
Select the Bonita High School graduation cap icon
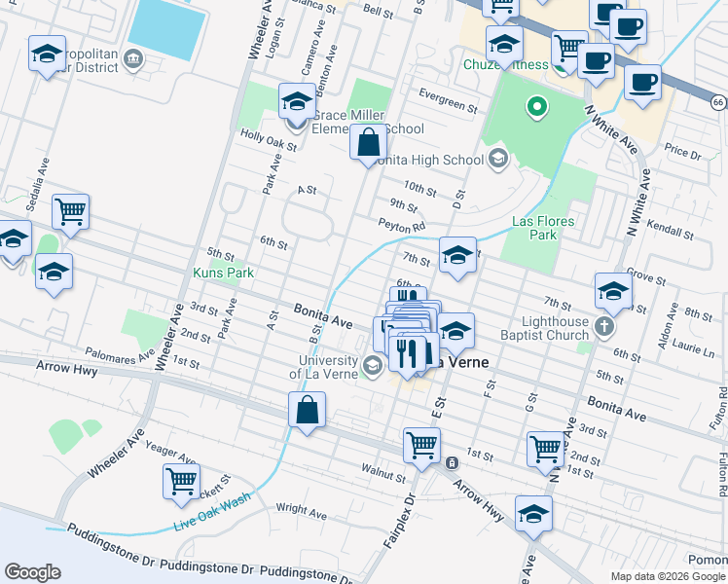coord(498,158)
